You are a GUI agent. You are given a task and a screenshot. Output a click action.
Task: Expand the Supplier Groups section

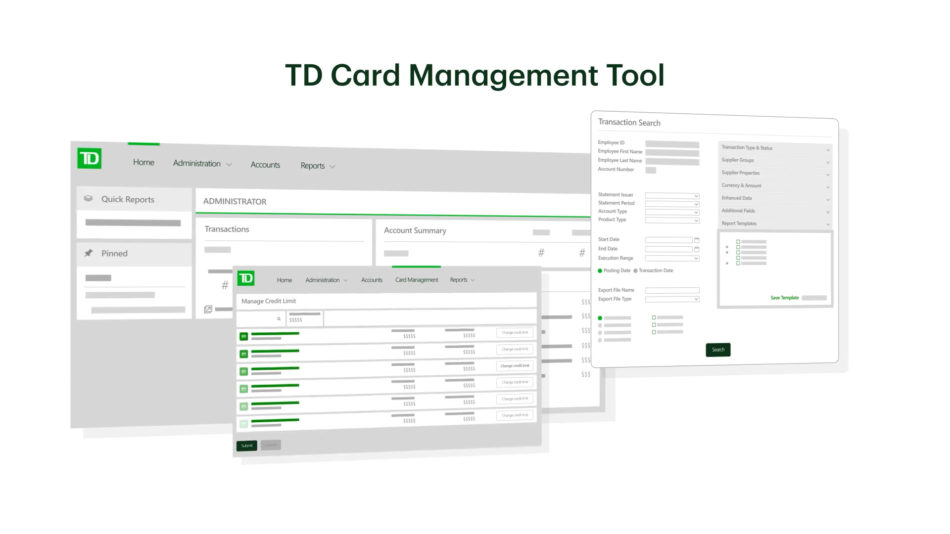pyautogui.click(x=775, y=161)
